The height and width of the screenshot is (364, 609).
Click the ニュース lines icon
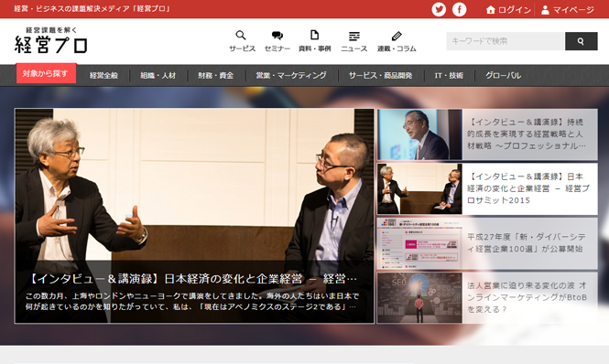point(353,36)
